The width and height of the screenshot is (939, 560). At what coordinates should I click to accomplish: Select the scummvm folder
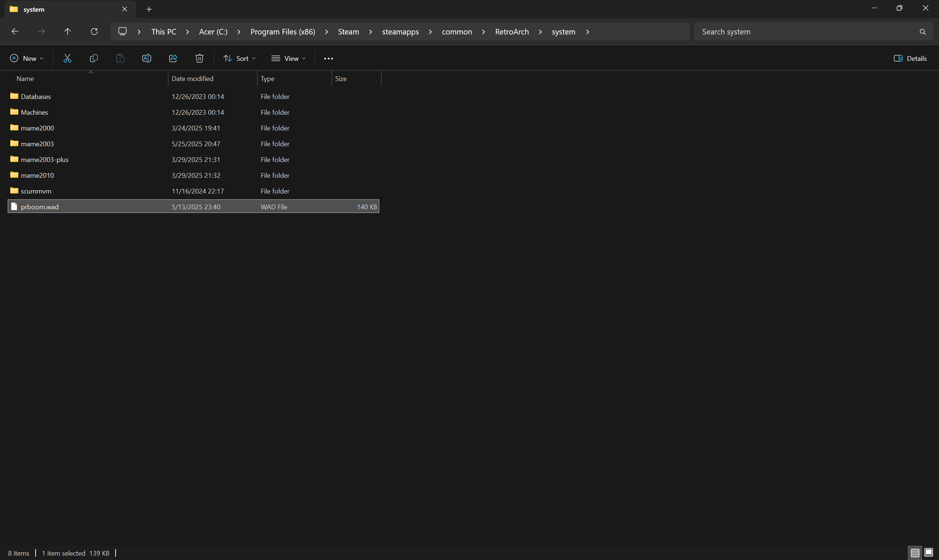pyautogui.click(x=193, y=191)
